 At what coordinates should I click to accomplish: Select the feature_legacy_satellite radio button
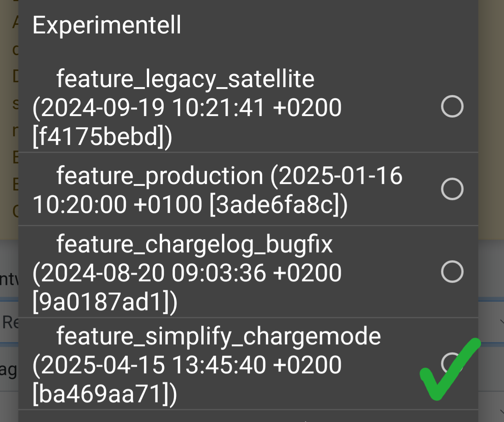coord(452,107)
